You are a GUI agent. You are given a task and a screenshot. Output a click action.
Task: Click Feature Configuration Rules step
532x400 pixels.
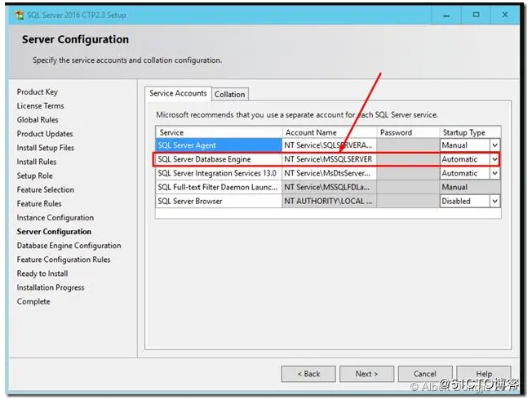[64, 260]
